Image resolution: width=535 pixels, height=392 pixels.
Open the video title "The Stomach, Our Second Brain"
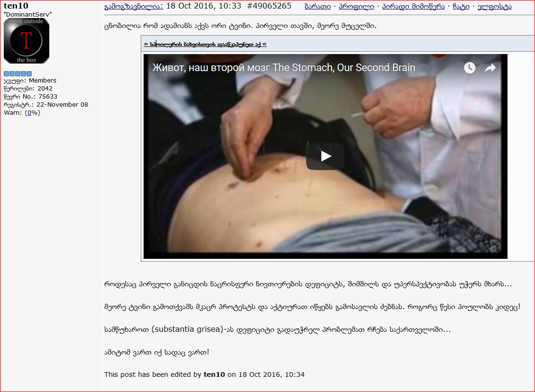click(x=283, y=68)
